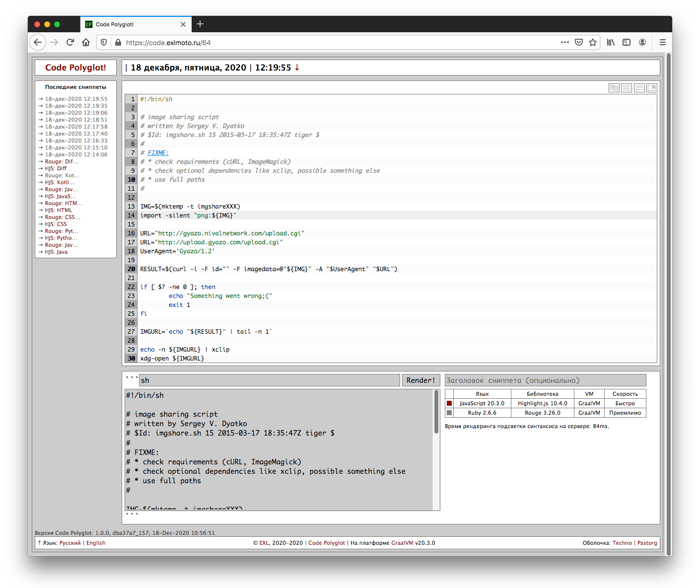Screen dimensions: 700x588
Task: Open the 'HJS: JavaS…' snippet
Action: click(61, 196)
